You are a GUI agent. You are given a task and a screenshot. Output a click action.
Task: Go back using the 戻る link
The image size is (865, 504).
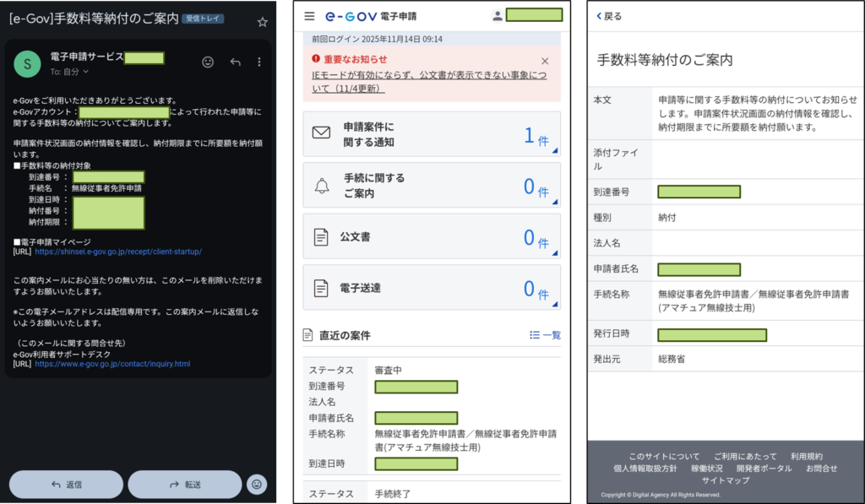(x=609, y=16)
